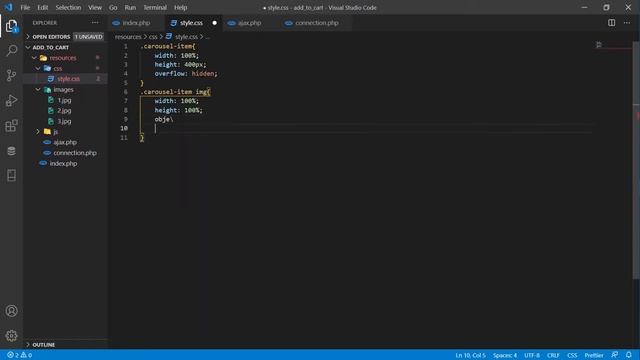The height and width of the screenshot is (360, 640).
Task: Click resources in the breadcrumb path
Action: tap(128, 37)
